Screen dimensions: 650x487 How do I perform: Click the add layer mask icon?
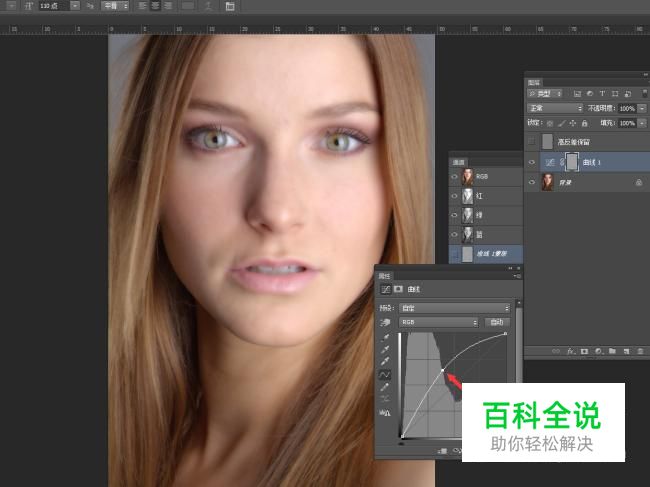click(x=584, y=351)
